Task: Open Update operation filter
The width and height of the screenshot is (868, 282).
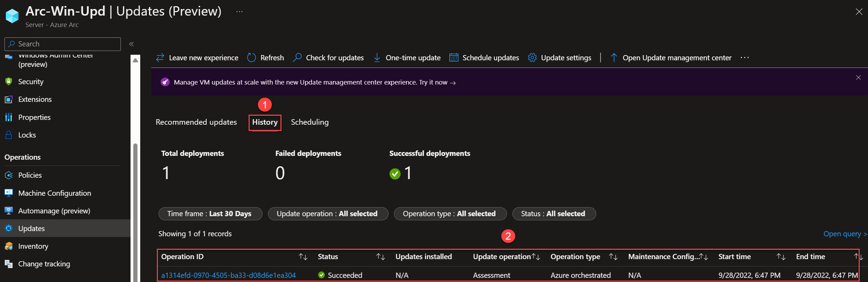Action: 328,214
